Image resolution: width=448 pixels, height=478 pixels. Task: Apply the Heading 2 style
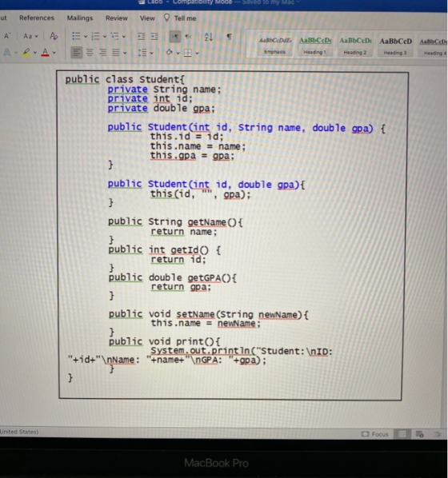[355, 45]
